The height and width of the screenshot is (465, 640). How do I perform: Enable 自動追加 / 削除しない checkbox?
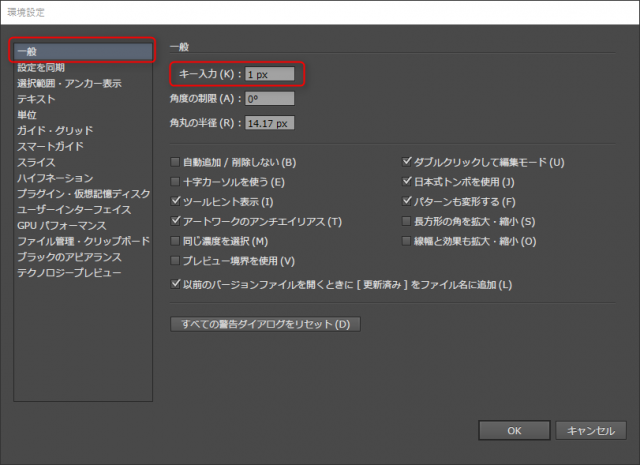[176, 162]
